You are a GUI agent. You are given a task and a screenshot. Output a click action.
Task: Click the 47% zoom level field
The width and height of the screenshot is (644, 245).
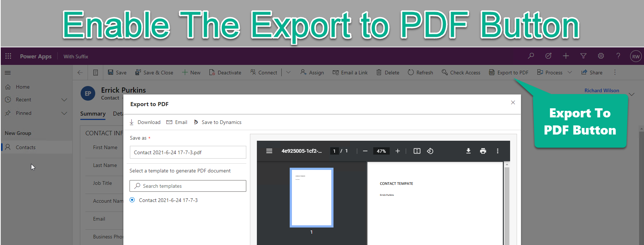click(x=381, y=151)
